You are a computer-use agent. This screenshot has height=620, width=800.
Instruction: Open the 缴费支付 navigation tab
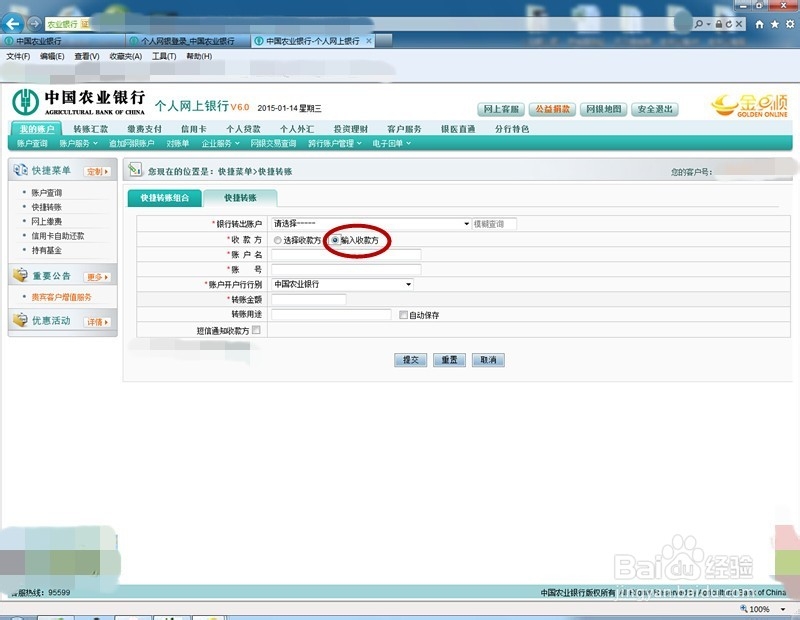[x=144, y=129]
